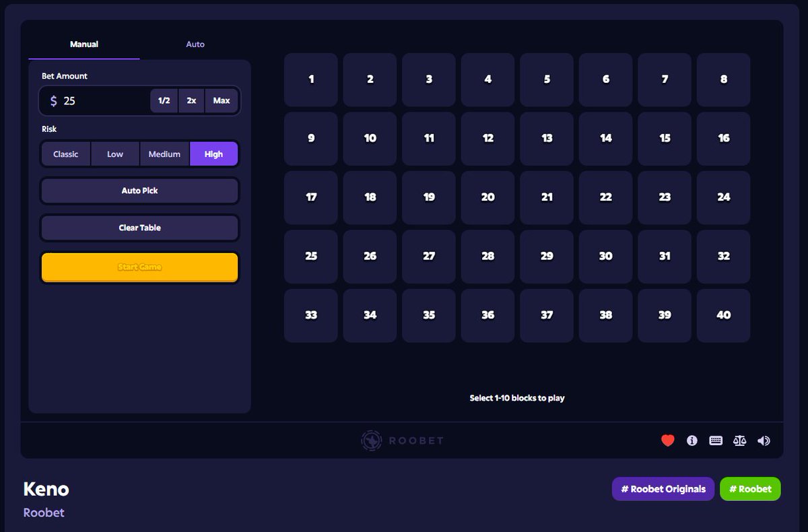Tap square 34 in bottom row
This screenshot has width=808, height=532.
[x=370, y=315]
